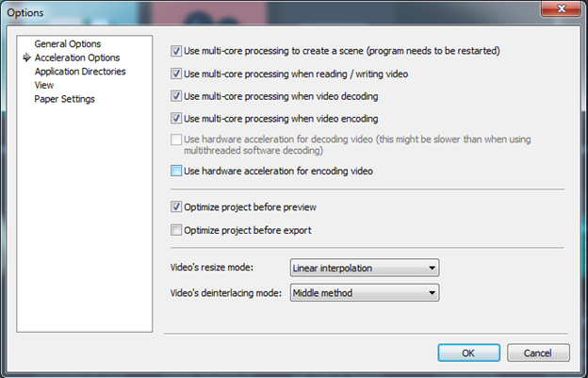Viewport: 588px width, 378px height.
Task: Click grayed hardware acceleration for decoding checkbox
Action: (x=176, y=140)
